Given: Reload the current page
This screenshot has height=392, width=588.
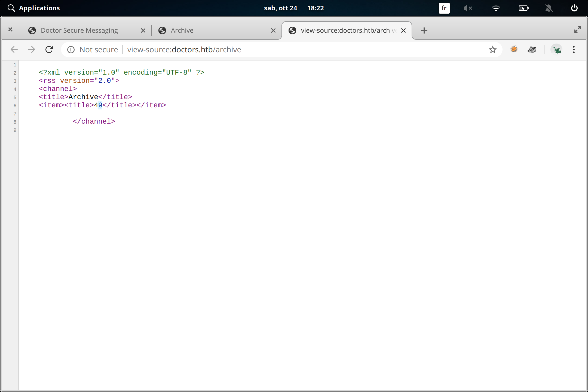Looking at the screenshot, I should 49,49.
